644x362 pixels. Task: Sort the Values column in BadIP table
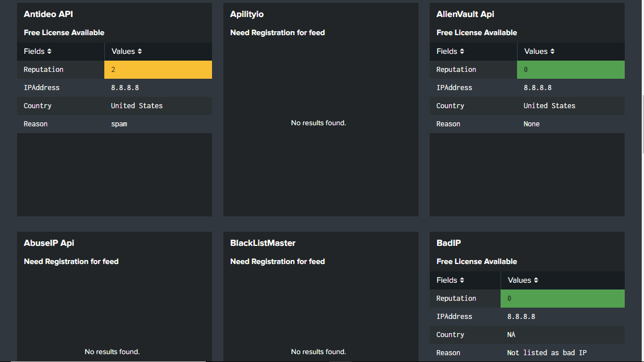click(523, 280)
